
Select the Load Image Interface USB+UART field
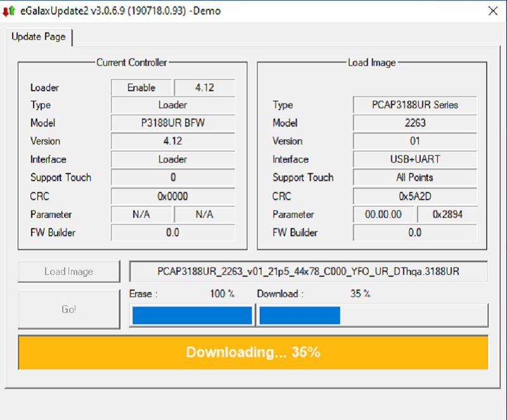[414, 160]
